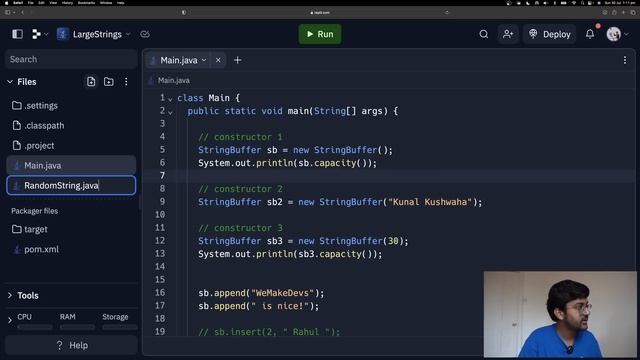The image size is (640, 360).
Task: Switch to the Main.java editor tab
Action: point(178,60)
